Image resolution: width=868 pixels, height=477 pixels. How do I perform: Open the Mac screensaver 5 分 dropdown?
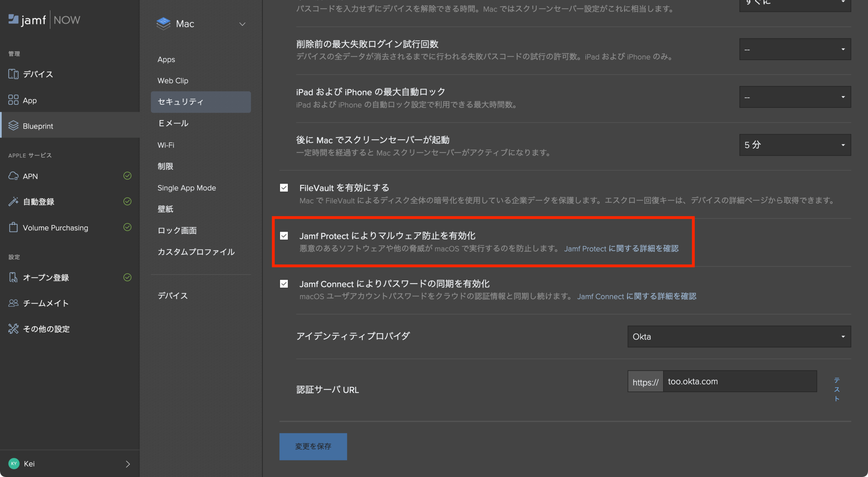coord(795,145)
